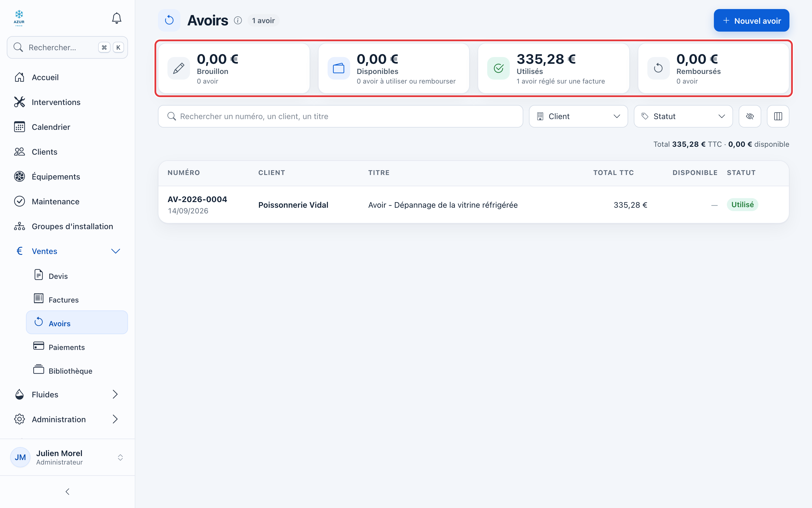Open Interventions in the sidebar
The height and width of the screenshot is (508, 812).
(67, 102)
